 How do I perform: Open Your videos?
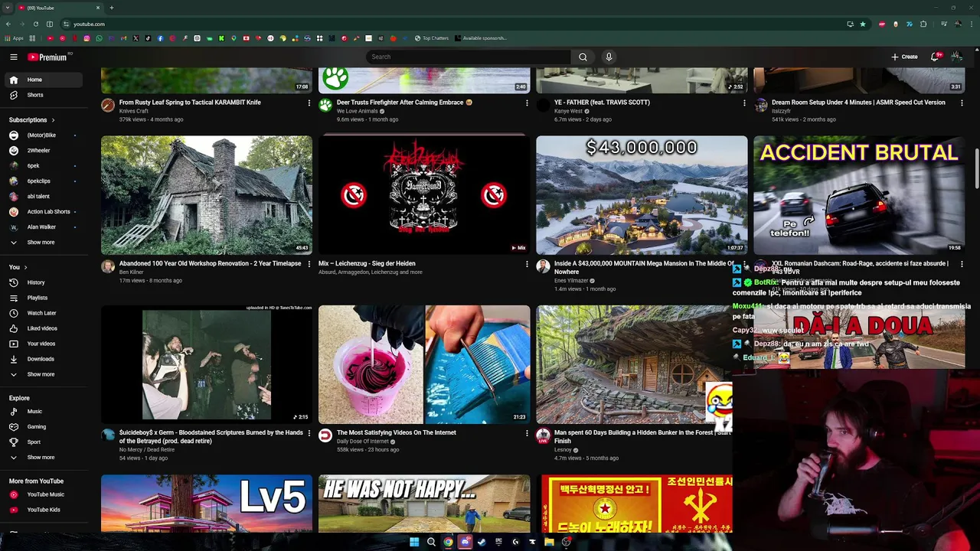[44, 344]
